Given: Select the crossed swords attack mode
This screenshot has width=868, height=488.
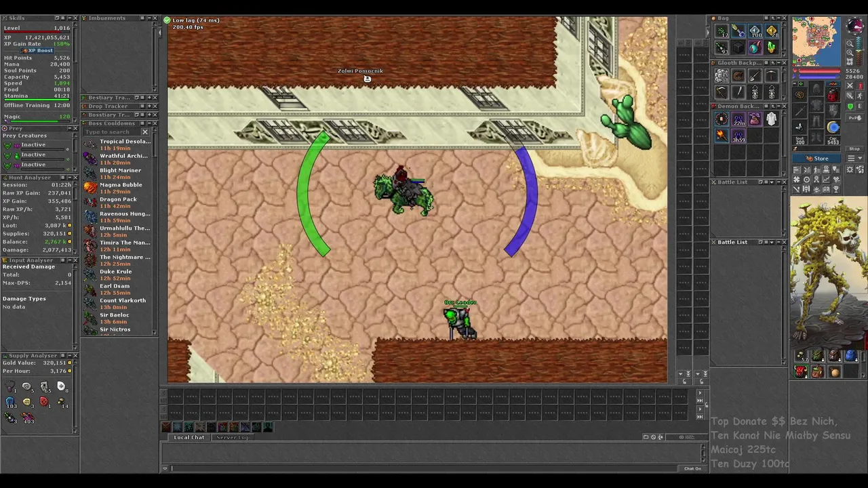Looking at the screenshot, I should pyautogui.click(x=850, y=85).
